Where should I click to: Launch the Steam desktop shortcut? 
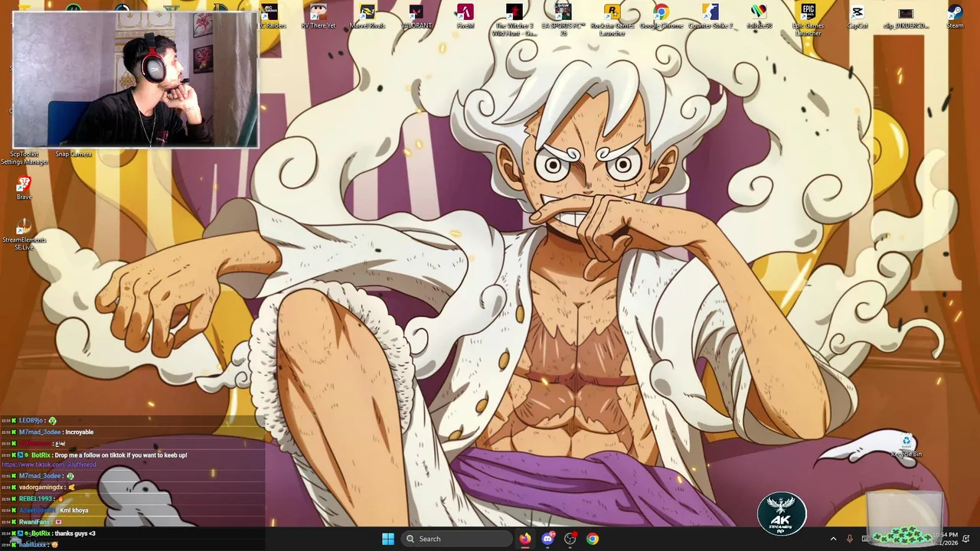pos(955,16)
